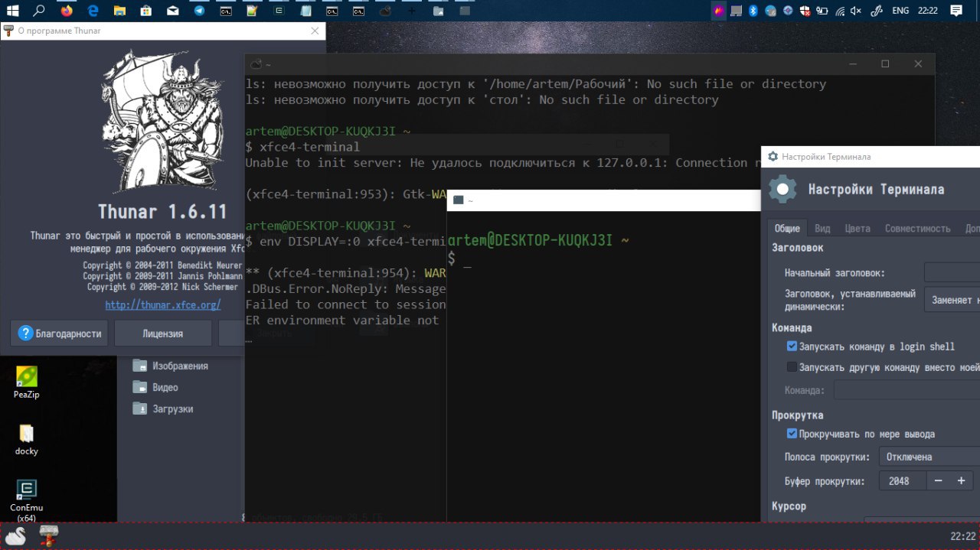Click the Начальный заголовок input field
The image size is (980, 550).
point(952,272)
